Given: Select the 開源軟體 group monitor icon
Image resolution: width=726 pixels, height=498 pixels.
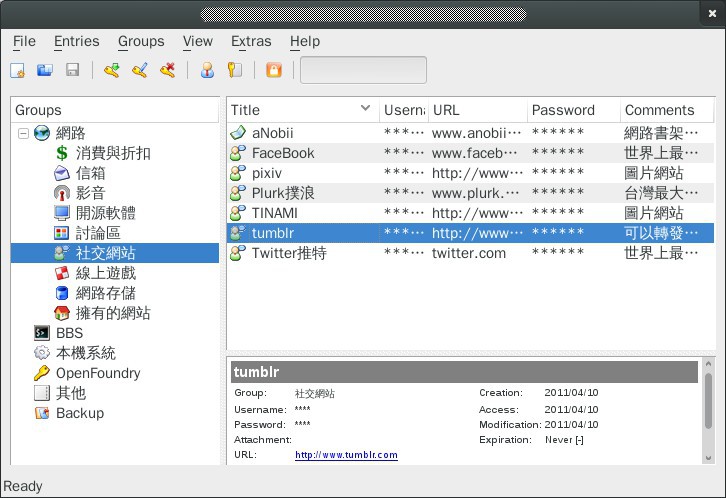Looking at the screenshot, I should coord(62,213).
